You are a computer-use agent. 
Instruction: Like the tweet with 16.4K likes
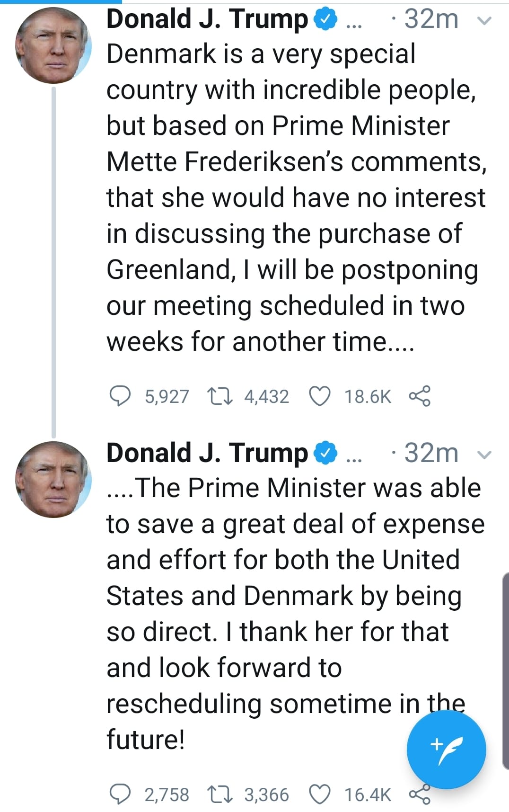pos(319,794)
